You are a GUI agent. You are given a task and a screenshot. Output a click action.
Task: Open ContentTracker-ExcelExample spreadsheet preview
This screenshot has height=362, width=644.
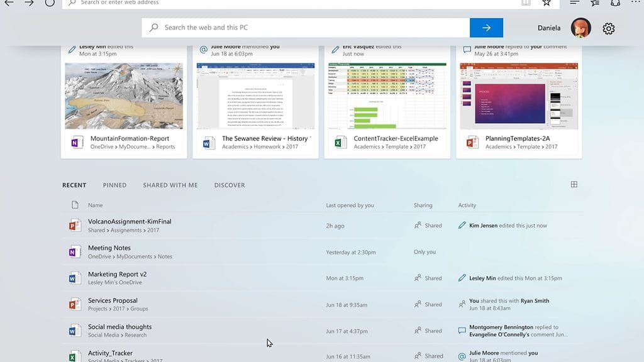tap(387, 96)
